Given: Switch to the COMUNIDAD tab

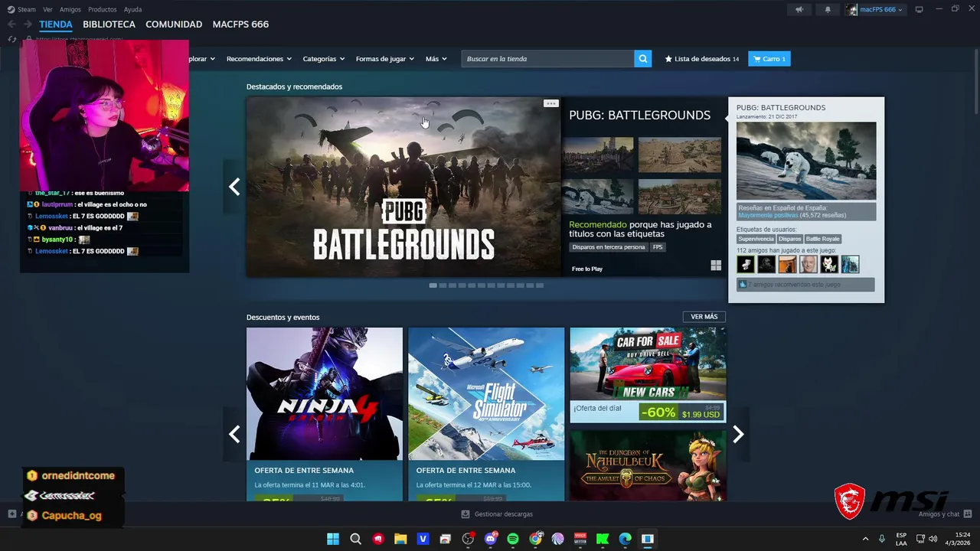Looking at the screenshot, I should coord(174,24).
